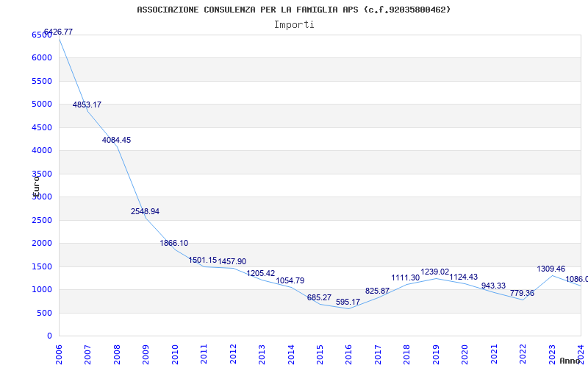The width and height of the screenshot is (588, 368).
Task: Select the 6426.77 data label
Action: pos(58,32)
